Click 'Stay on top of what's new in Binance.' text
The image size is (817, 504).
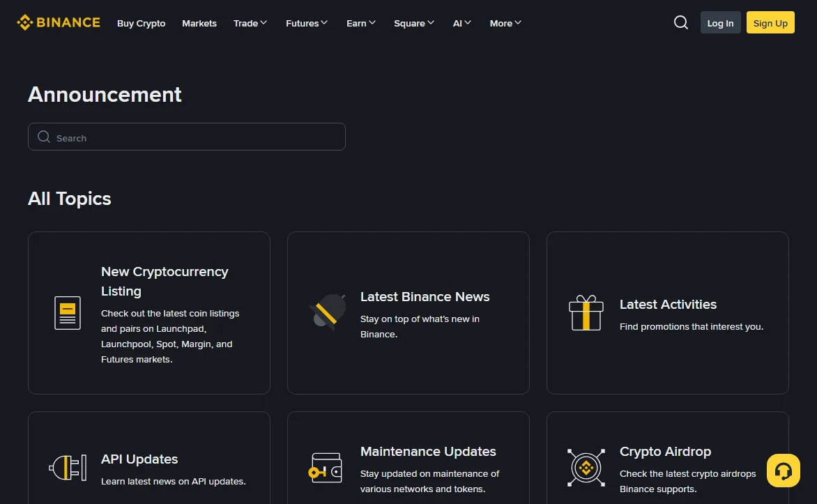(420, 326)
